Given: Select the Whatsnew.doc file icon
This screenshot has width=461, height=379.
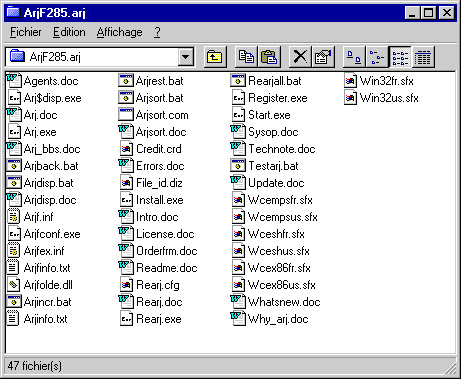Looking at the screenshot, I should point(238,302).
